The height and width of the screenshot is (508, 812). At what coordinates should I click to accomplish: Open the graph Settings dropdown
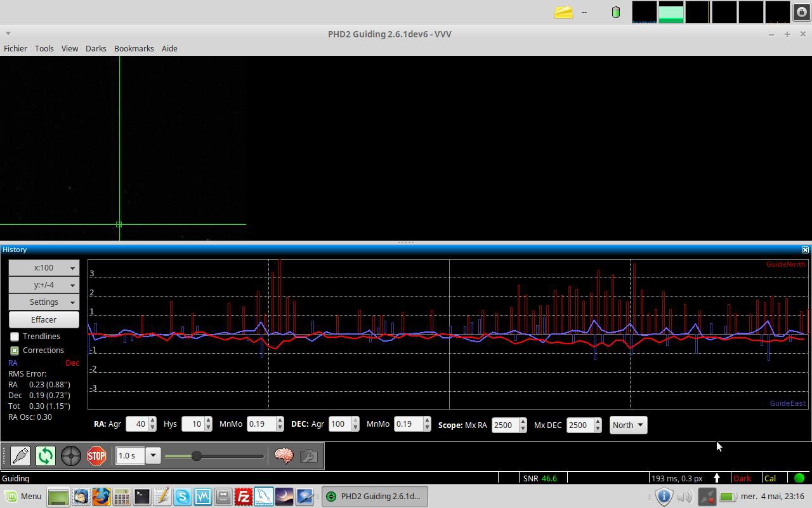click(44, 302)
